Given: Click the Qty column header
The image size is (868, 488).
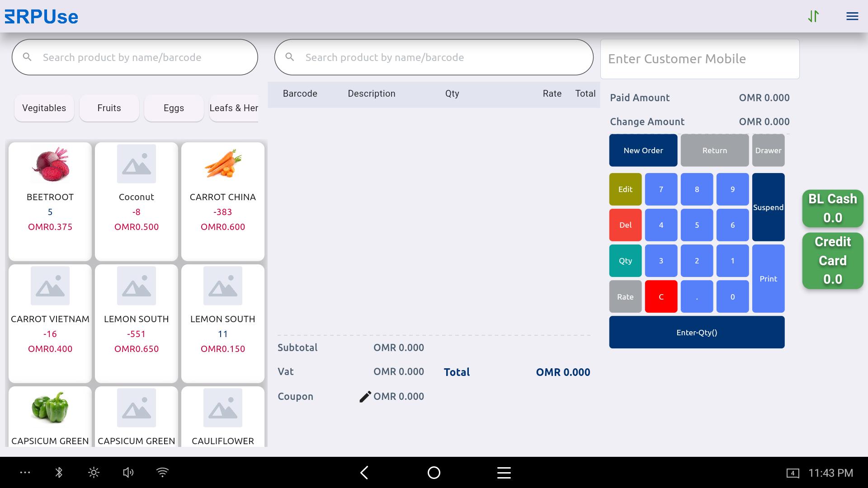Looking at the screenshot, I should click(x=452, y=94).
